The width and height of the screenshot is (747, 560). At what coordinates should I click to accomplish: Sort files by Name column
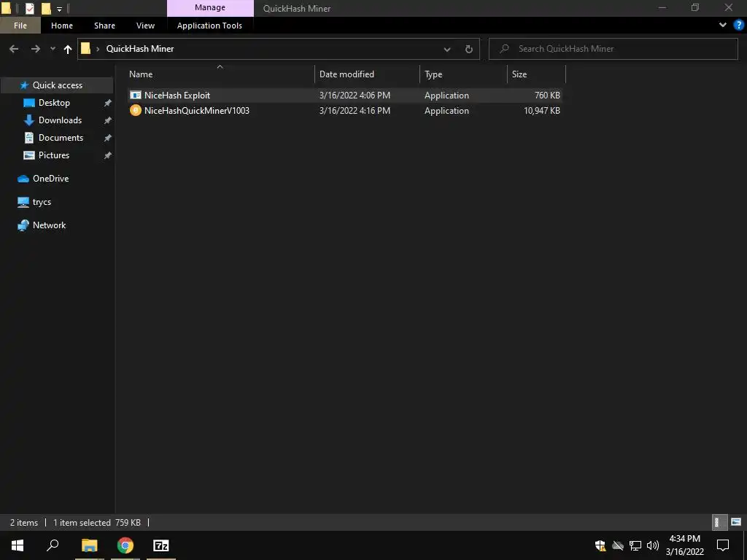(141, 74)
